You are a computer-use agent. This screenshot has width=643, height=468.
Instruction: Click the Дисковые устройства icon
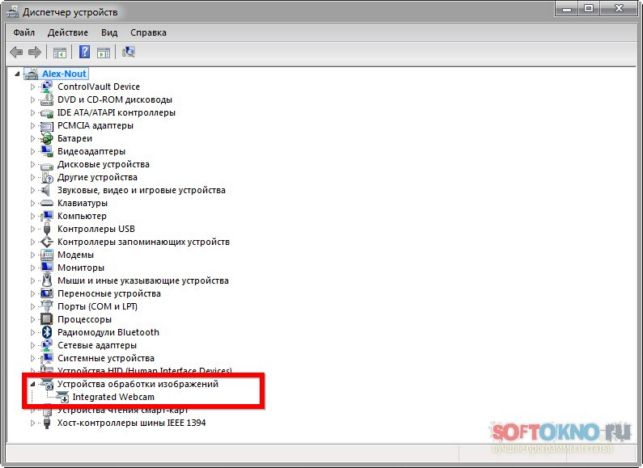(47, 165)
